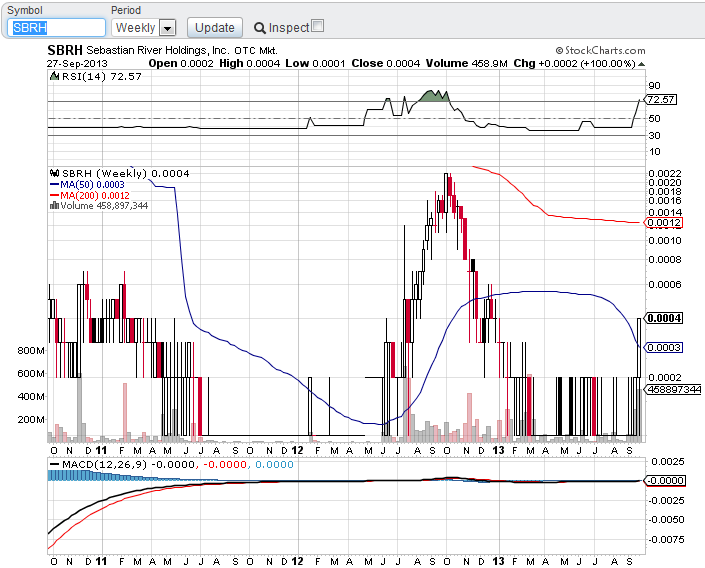Click the SBRH symbol input field
The image size is (705, 568).
pyautogui.click(x=56, y=27)
